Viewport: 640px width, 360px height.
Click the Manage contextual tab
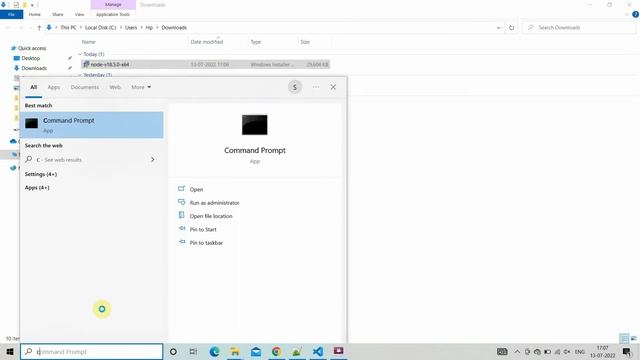(x=113, y=4)
